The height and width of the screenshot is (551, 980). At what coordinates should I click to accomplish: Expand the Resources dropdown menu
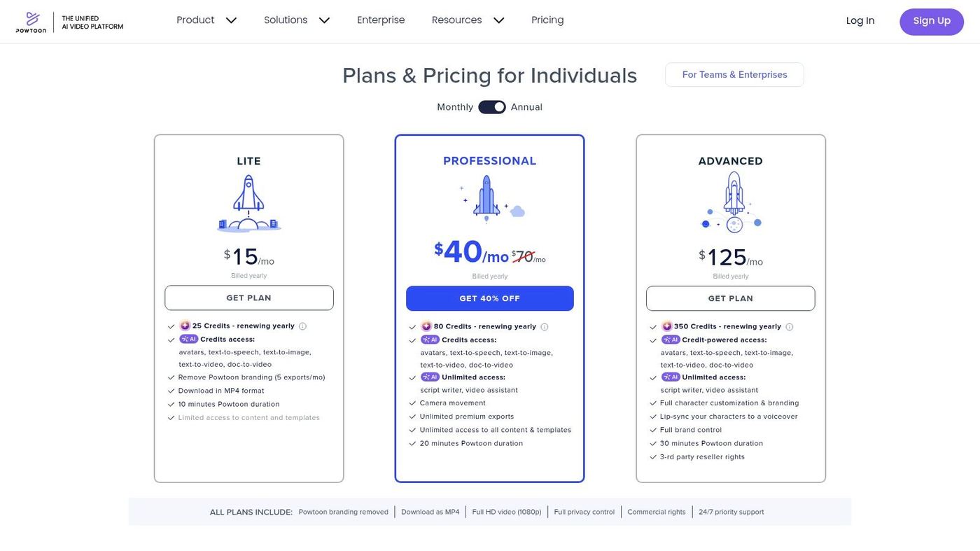(468, 20)
